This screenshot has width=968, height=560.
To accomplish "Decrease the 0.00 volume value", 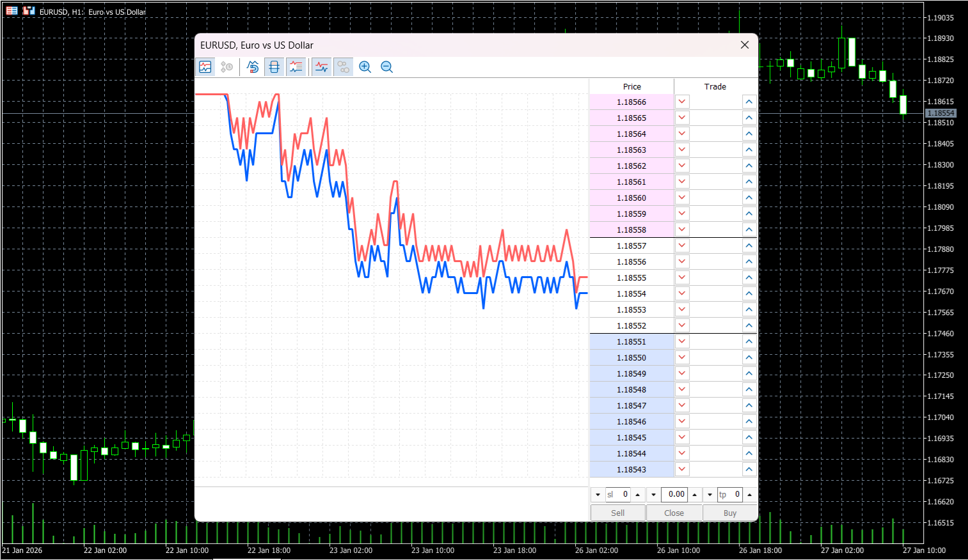I will 653,495.
